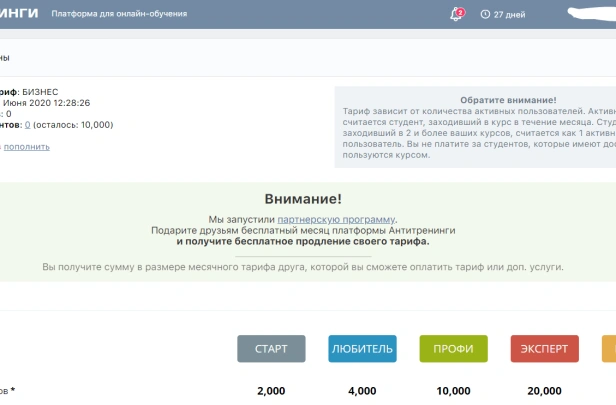Image resolution: width=616 pixels, height=405 pixels.
Task: Click the 4,000 value under ЛЮБИТЕЛЬ
Action: [x=362, y=391]
